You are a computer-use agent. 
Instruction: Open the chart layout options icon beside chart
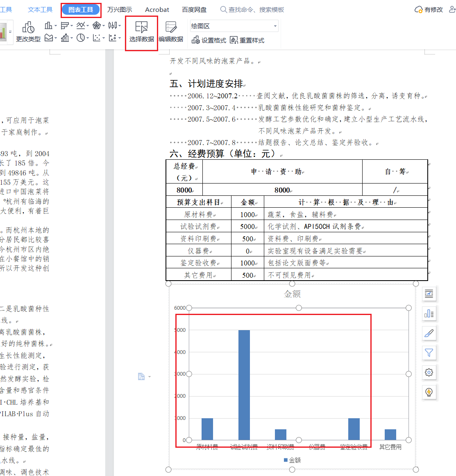pyautogui.click(x=429, y=294)
